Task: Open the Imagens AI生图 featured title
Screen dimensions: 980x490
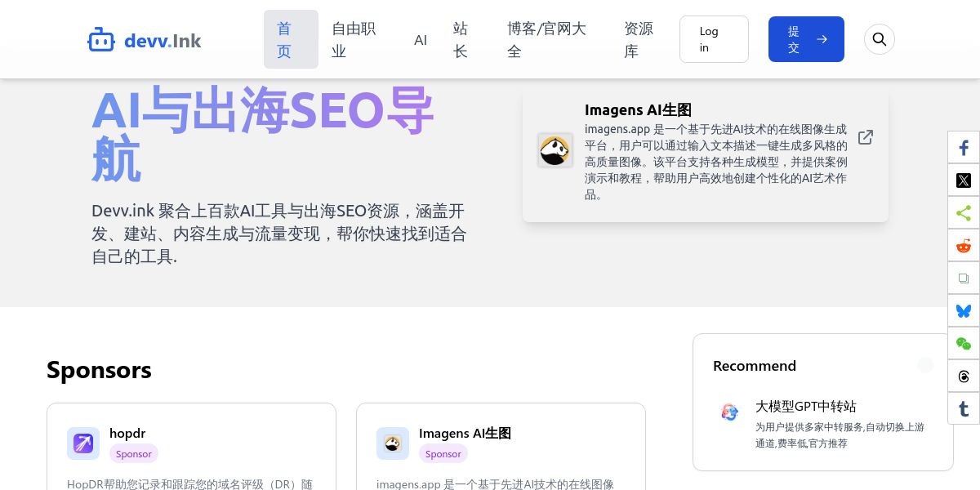Action: (638, 109)
